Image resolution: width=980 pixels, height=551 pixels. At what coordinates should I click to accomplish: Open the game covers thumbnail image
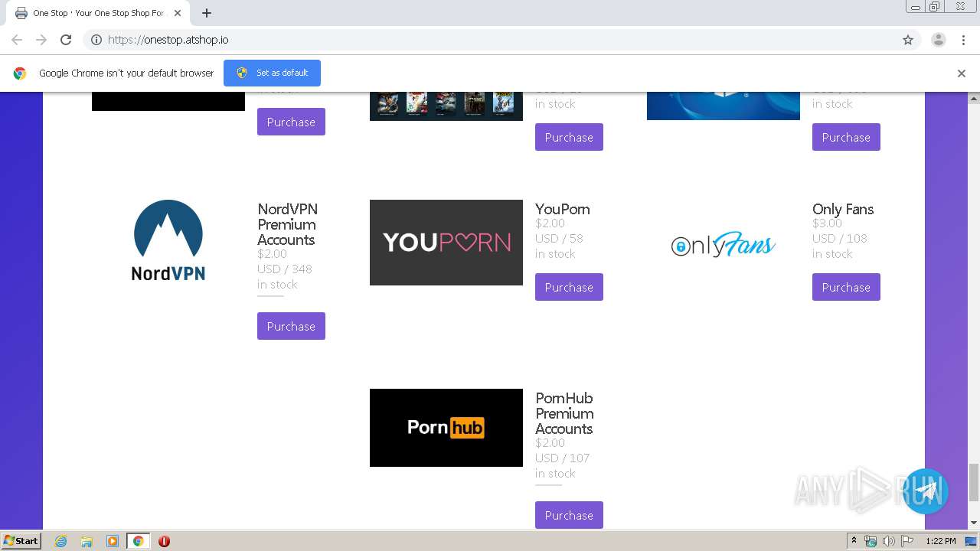click(x=446, y=106)
